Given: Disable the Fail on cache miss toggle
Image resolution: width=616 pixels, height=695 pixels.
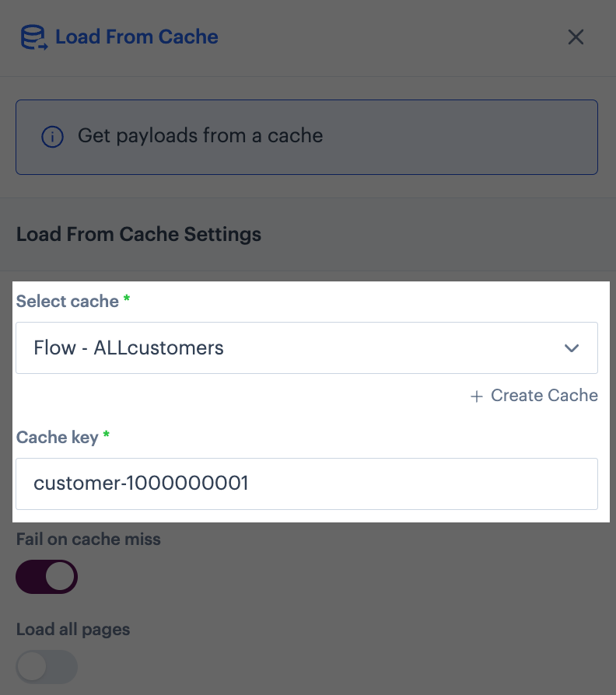Looking at the screenshot, I should (47, 577).
